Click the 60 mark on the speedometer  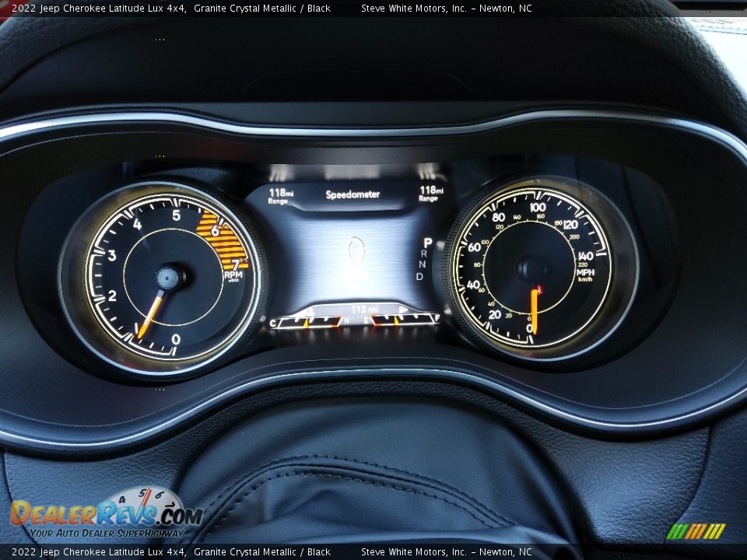coord(474,247)
